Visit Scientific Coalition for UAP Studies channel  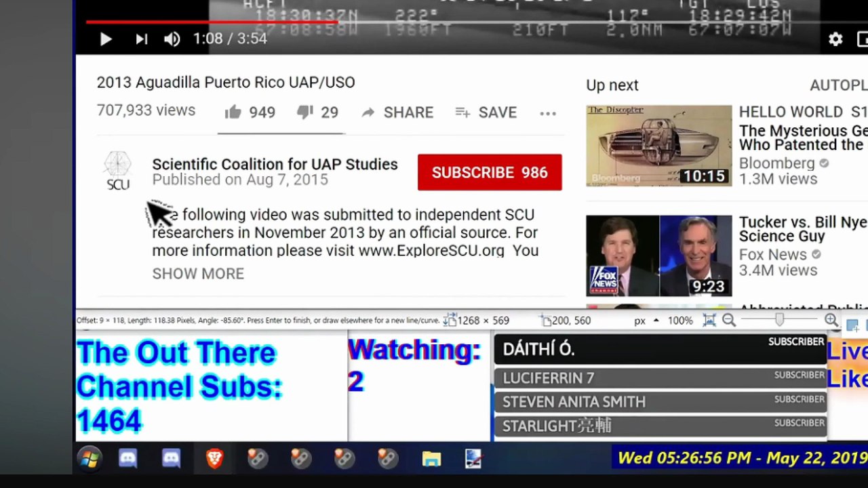(275, 164)
